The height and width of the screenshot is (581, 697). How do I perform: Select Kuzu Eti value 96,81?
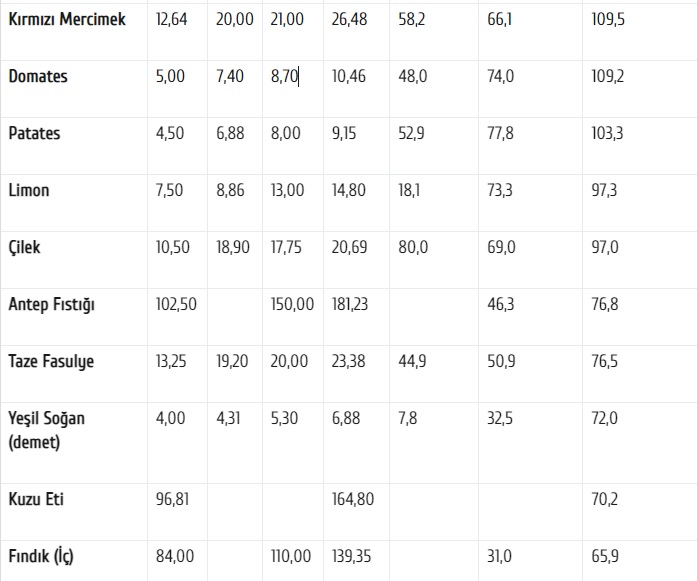tap(172, 499)
